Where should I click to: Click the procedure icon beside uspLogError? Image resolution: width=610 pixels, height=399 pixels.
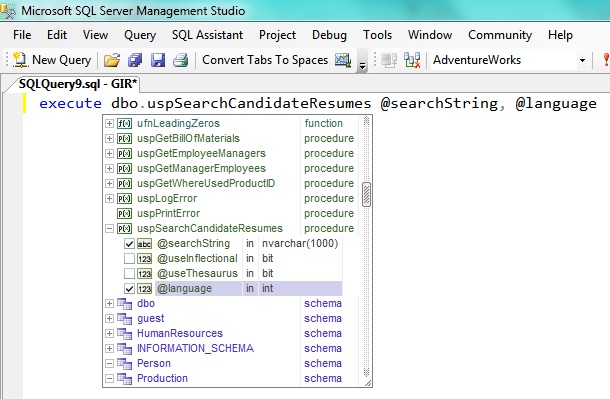pos(124,198)
